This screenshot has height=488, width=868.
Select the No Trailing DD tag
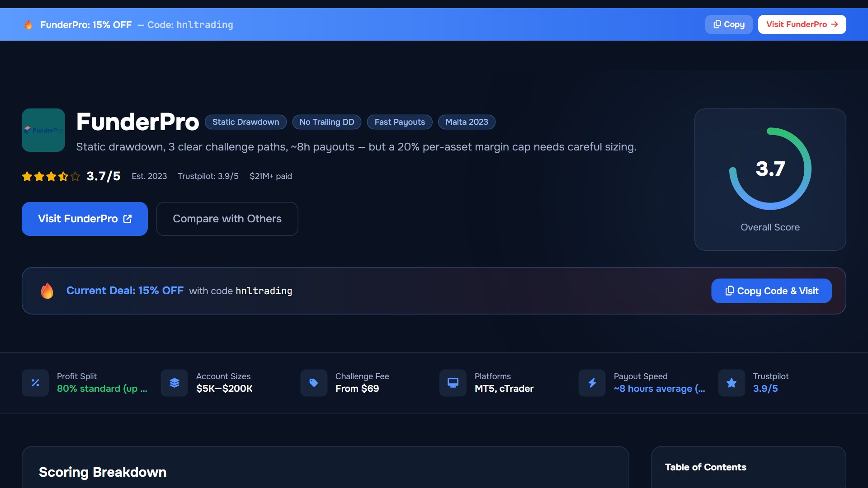click(326, 122)
